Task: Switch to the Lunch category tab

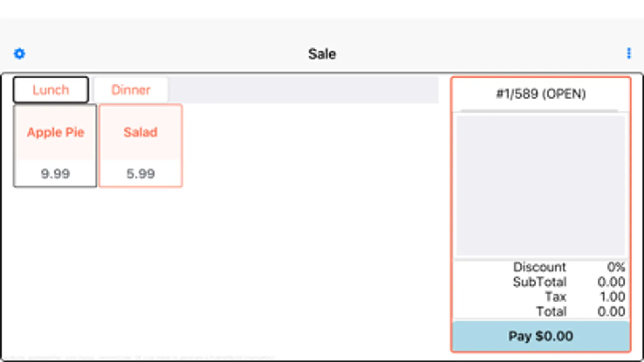Action: pos(51,90)
